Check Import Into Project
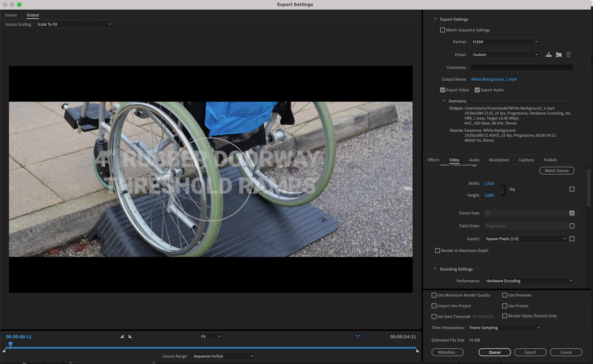The image size is (593, 364). (434, 306)
